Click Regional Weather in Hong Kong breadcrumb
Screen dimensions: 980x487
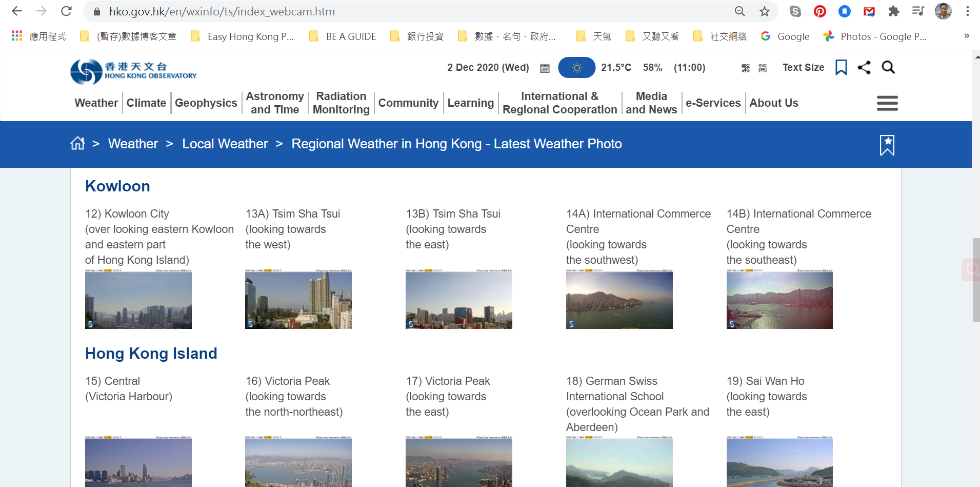(456, 144)
